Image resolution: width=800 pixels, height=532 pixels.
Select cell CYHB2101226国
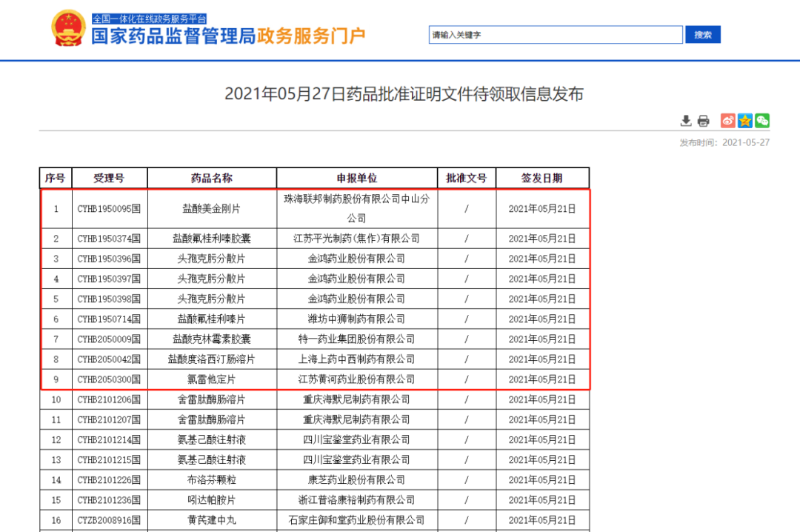(109, 480)
